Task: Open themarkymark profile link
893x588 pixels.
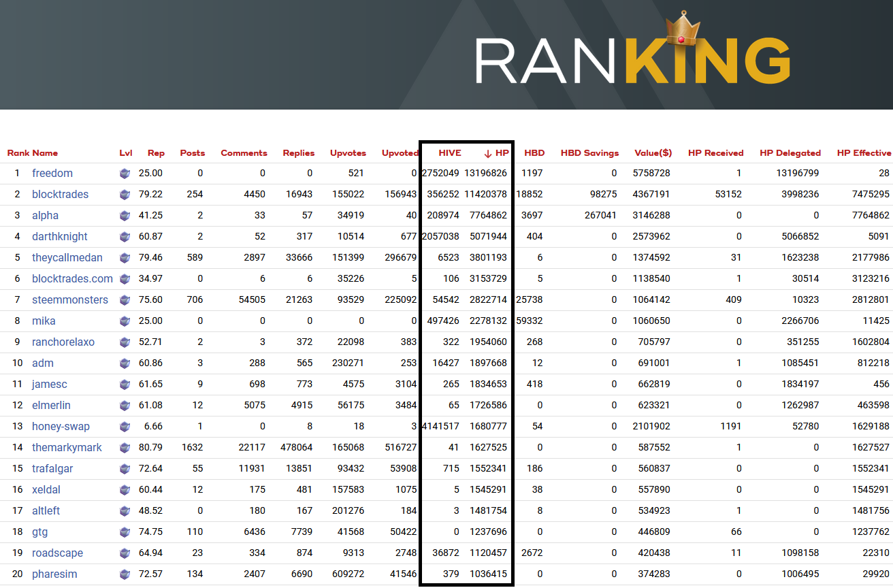Action: [67, 448]
